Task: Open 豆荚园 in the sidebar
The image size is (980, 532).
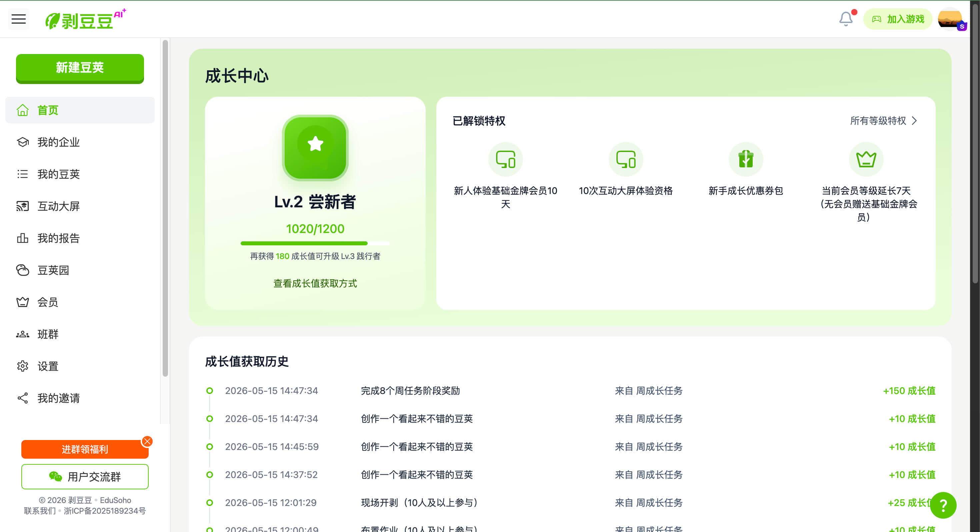Action: click(x=80, y=270)
